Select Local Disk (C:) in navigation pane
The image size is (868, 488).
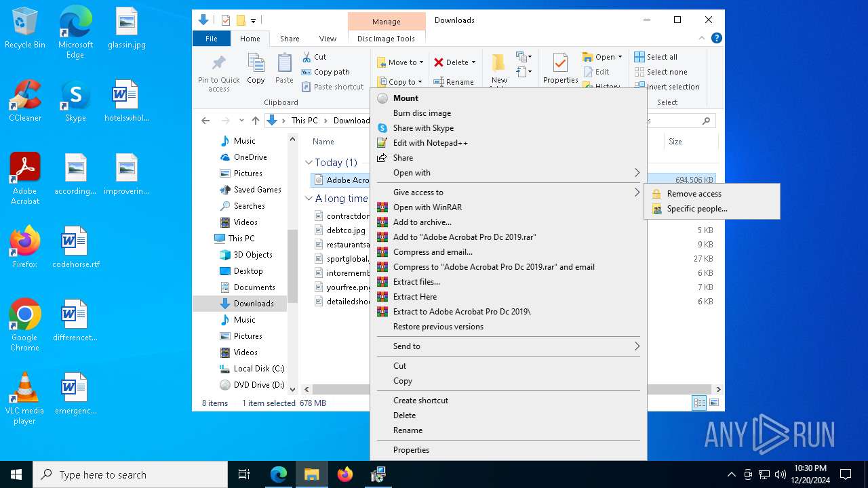(259, 369)
